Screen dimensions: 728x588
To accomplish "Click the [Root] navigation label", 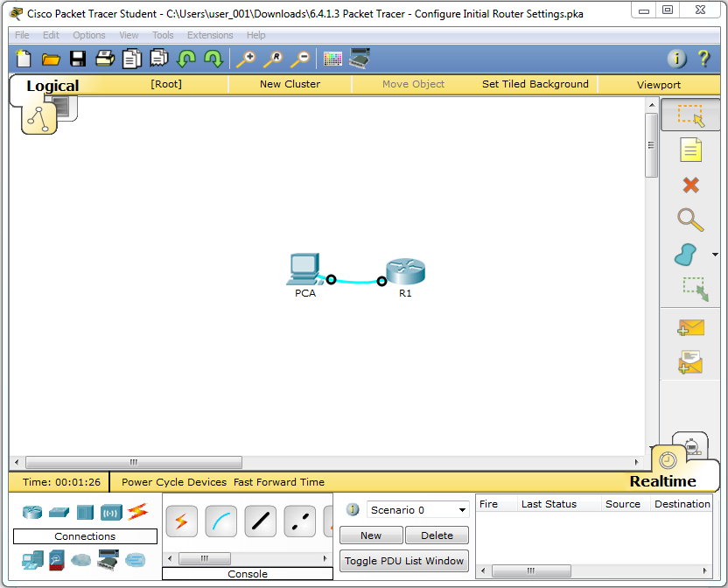I will tap(165, 84).
